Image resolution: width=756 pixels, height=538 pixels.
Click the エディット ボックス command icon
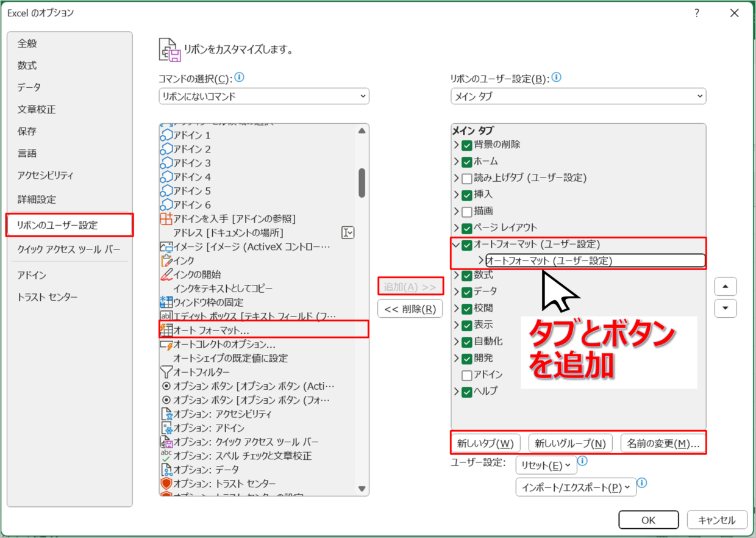166,316
